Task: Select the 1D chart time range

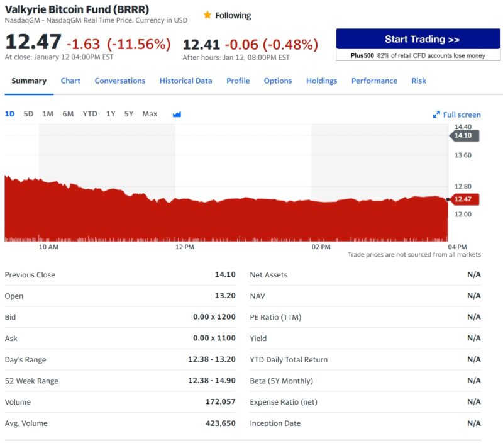Action: click(10, 114)
